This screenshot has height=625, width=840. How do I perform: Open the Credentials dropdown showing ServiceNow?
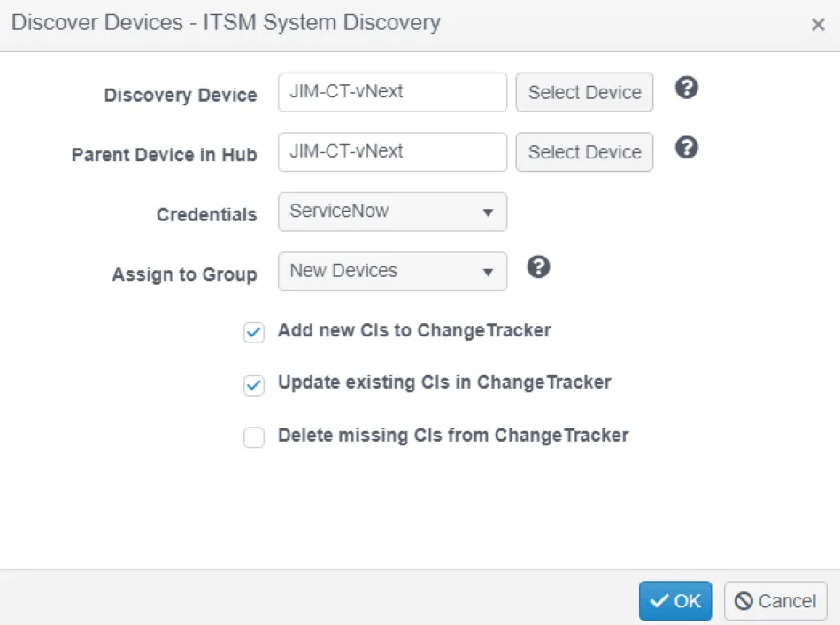tap(392, 212)
